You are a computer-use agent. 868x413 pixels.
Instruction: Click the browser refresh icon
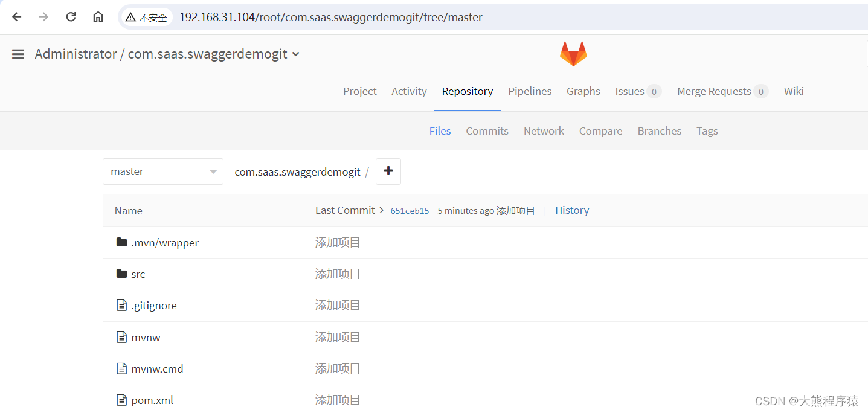click(71, 16)
